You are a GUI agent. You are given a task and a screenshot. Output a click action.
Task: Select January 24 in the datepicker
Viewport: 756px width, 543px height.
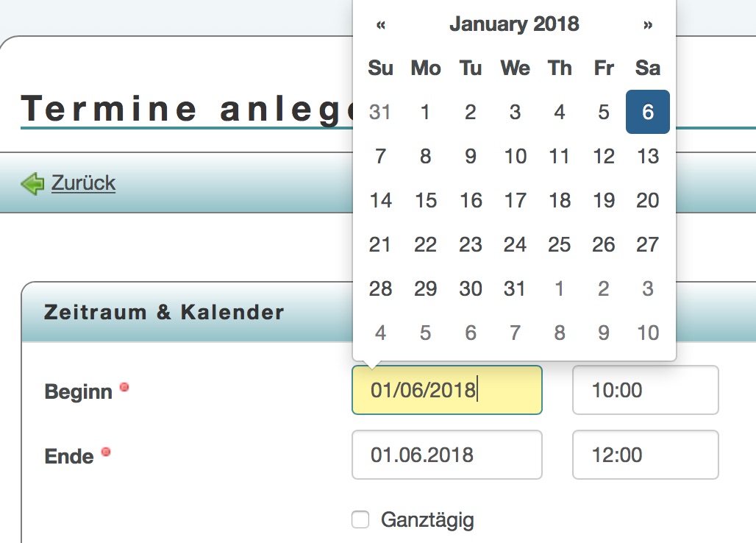pyautogui.click(x=514, y=244)
